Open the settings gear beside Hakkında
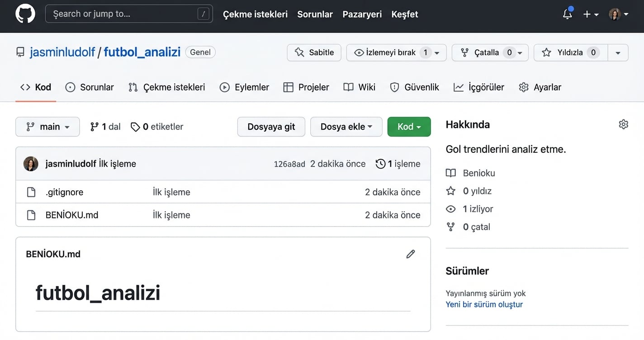This screenshot has width=644, height=340. point(623,124)
